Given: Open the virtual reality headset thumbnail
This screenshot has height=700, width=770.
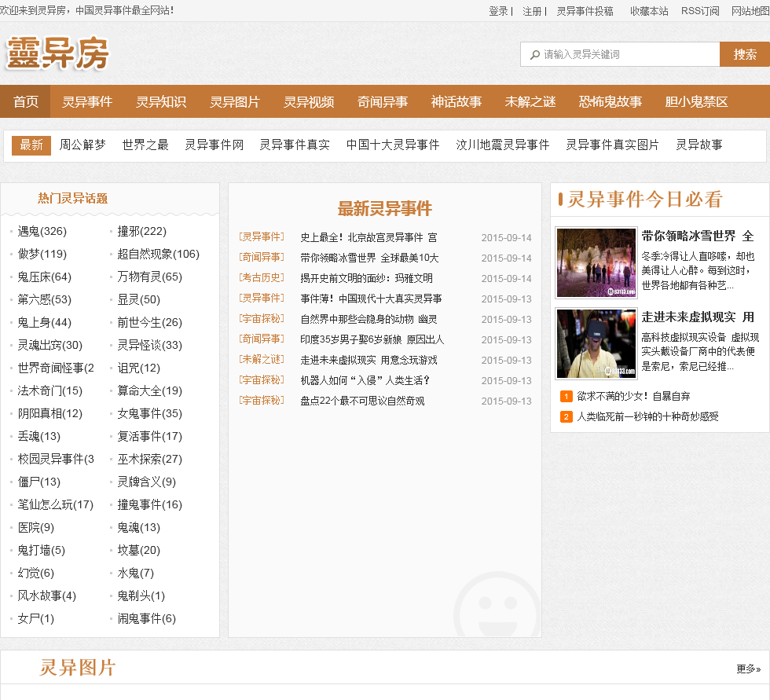Looking at the screenshot, I should click(x=596, y=343).
